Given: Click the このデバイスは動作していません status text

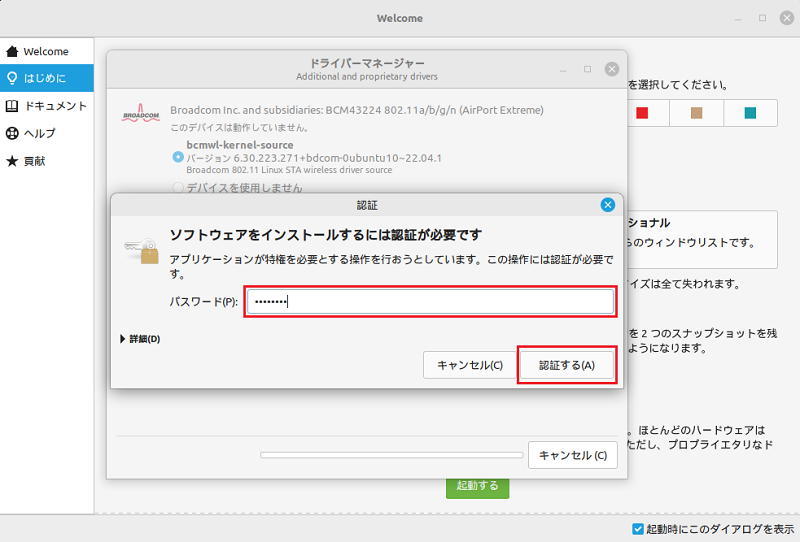Looking at the screenshot, I should 239,127.
